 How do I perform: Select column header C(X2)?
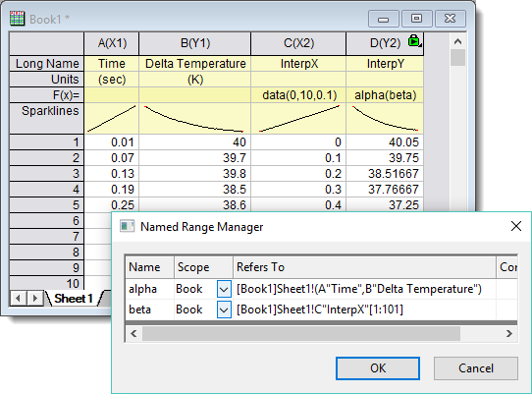click(x=298, y=43)
